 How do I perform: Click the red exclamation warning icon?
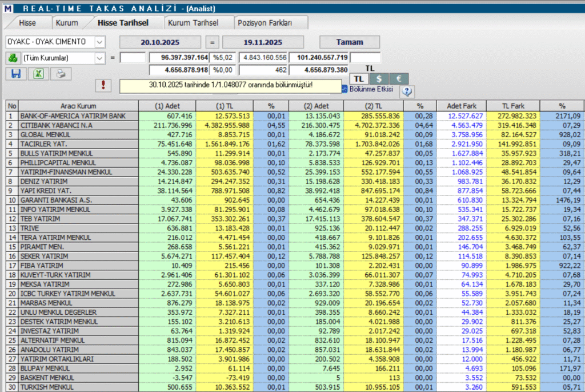click(103, 85)
